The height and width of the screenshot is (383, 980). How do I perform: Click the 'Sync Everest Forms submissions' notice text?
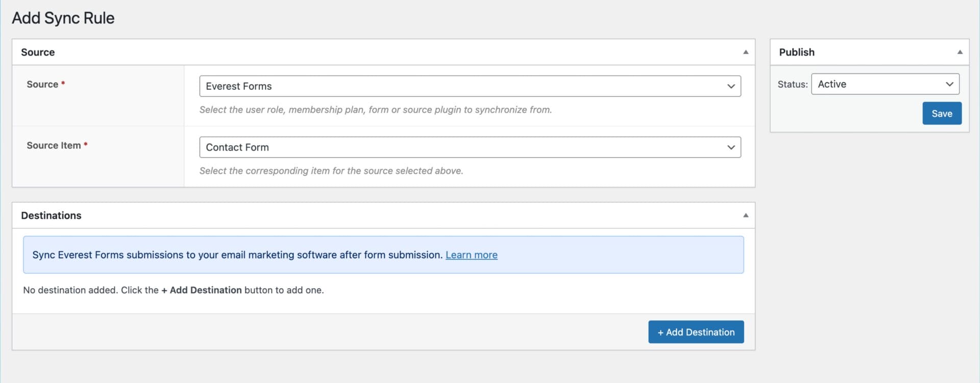pos(237,255)
